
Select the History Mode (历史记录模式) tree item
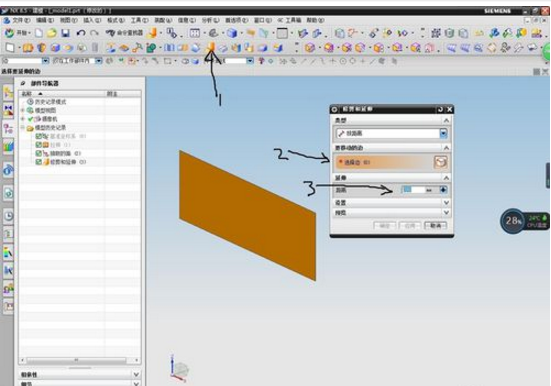(50, 102)
